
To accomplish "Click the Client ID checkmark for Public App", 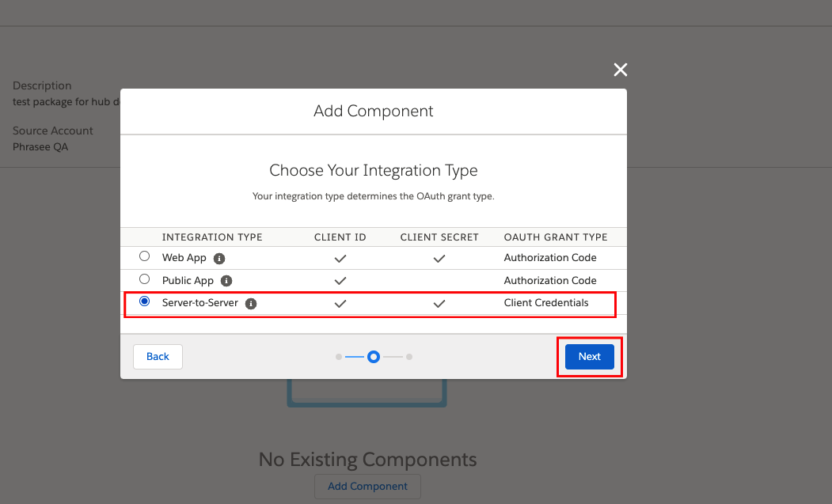I will click(x=340, y=280).
